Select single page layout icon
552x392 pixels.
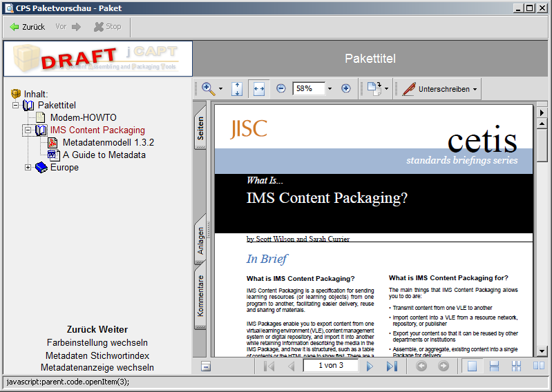point(472,366)
